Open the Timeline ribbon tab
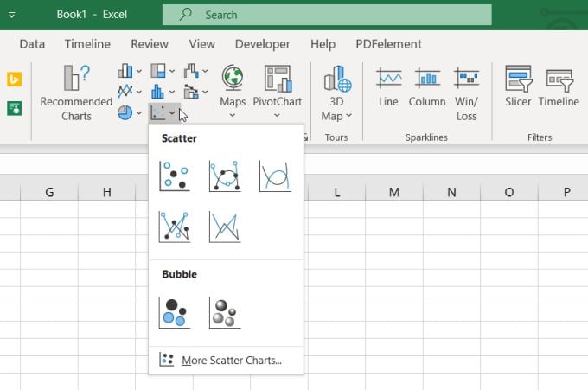588x390 pixels. click(87, 44)
